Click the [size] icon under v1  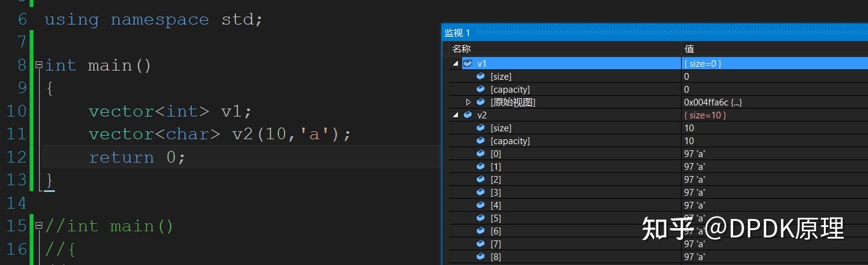click(481, 76)
